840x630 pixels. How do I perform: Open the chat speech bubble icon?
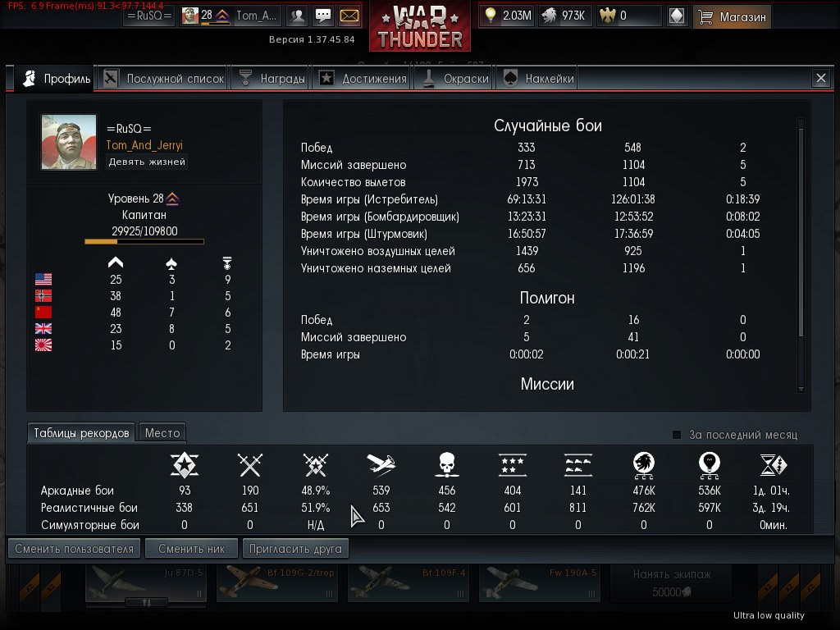[323, 16]
